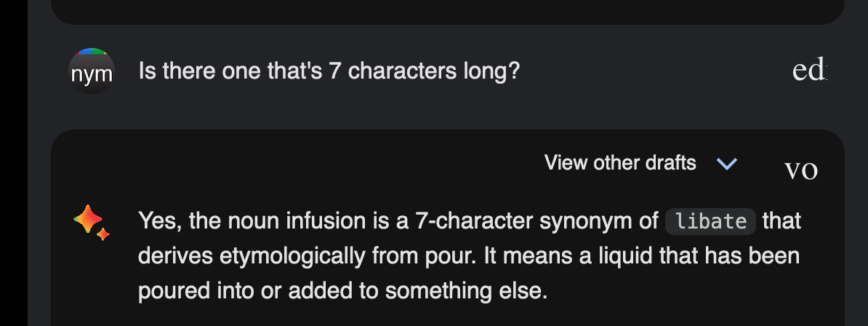Click the 'ed' edit-prompt icon

pos(809,71)
